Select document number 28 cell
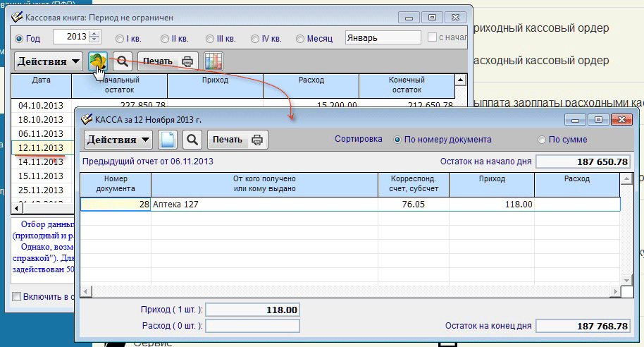Image resolution: width=644 pixels, height=347 pixels. pyautogui.click(x=116, y=205)
